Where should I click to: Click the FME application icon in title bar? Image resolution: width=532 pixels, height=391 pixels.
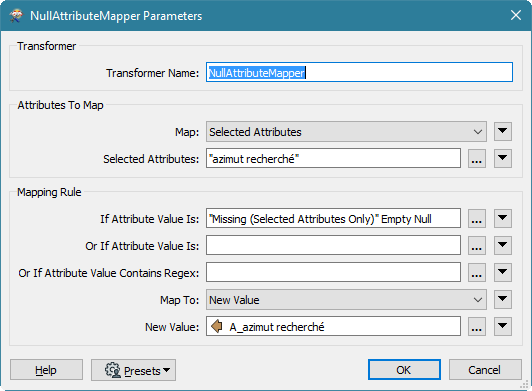(16, 16)
